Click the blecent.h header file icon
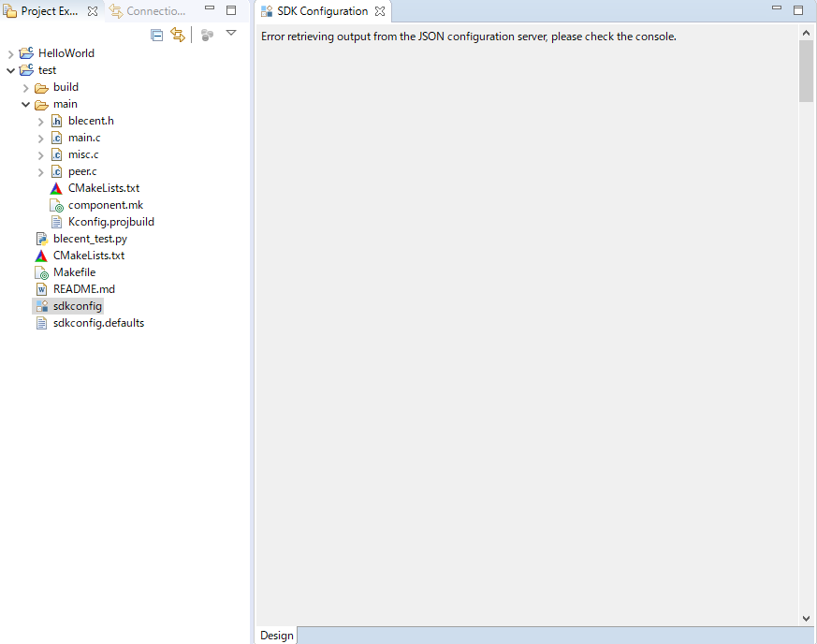Screen dimensions: 817x644 click(x=56, y=121)
